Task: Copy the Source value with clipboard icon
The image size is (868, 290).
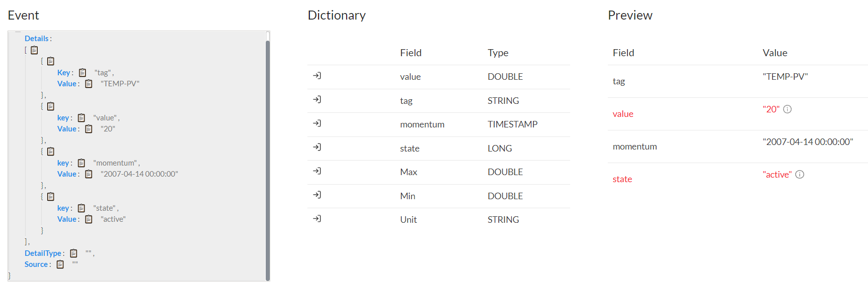Action: click(60, 264)
